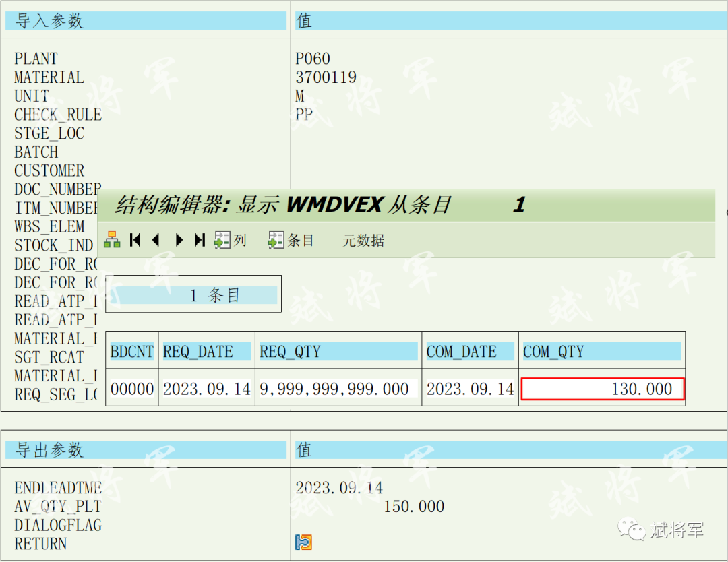The height and width of the screenshot is (562, 728).
Task: Click the 列 column selection button
Action: 230,240
